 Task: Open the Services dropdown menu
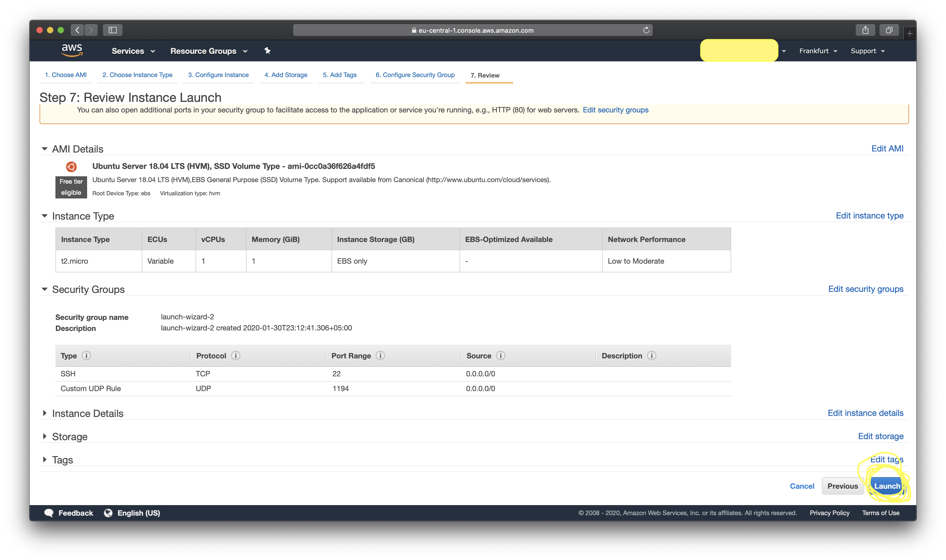click(133, 51)
